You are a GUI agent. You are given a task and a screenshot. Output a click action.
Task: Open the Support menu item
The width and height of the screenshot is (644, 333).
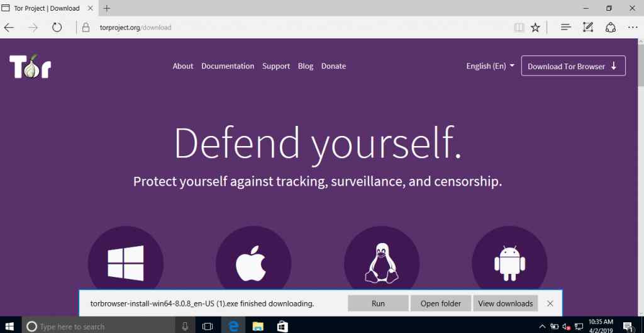(276, 66)
